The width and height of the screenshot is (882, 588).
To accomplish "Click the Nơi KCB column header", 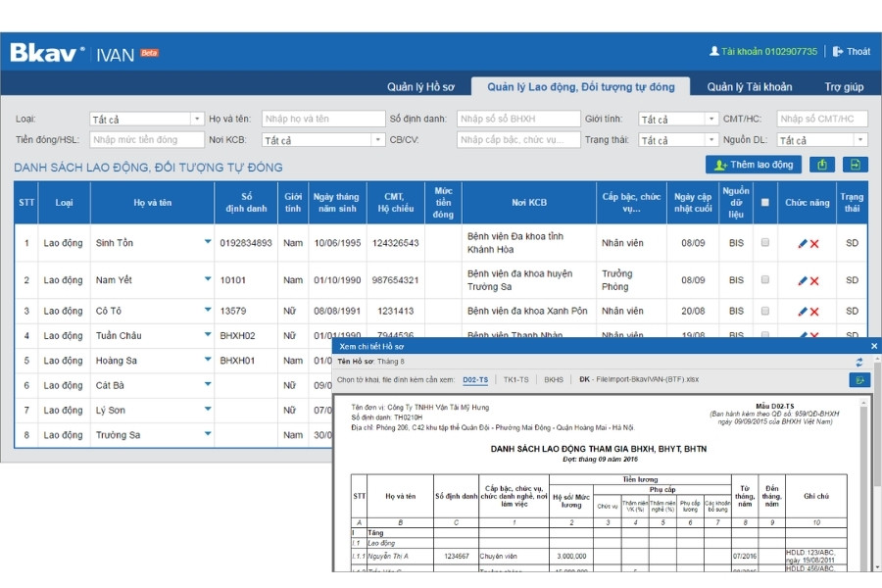I will coord(529,203).
